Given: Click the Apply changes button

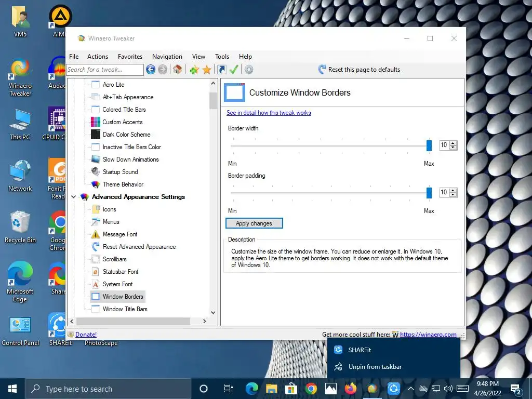Looking at the screenshot, I should tap(254, 223).
